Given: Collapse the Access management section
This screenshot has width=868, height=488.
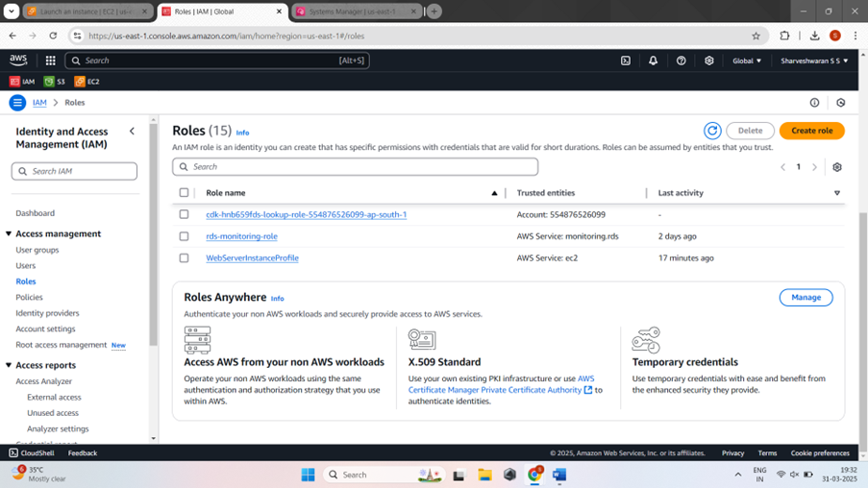Looking at the screenshot, I should pyautogui.click(x=9, y=234).
